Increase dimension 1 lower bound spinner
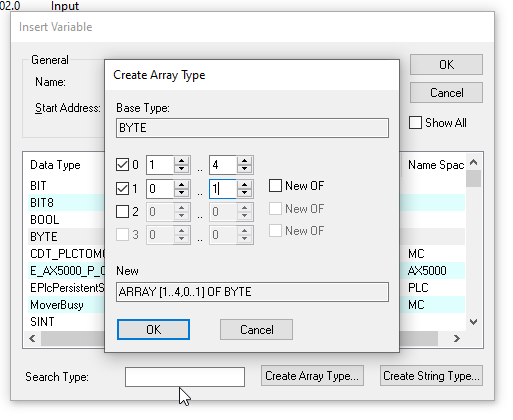 pyautogui.click(x=182, y=184)
